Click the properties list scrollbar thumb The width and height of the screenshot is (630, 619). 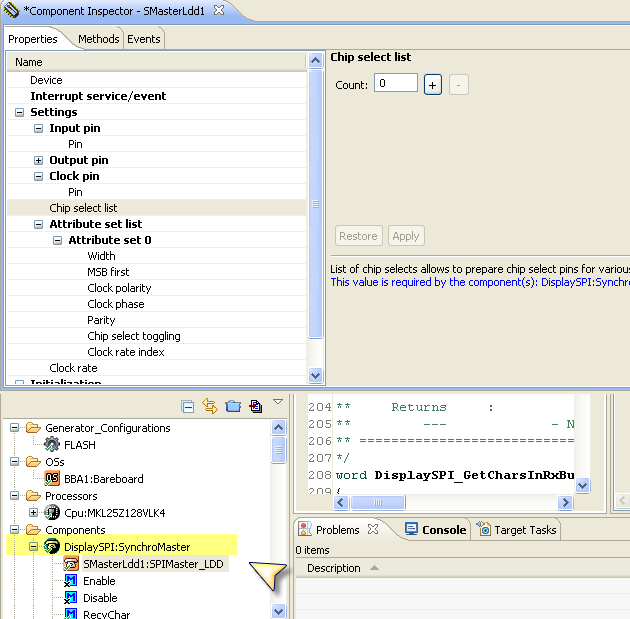click(316, 204)
